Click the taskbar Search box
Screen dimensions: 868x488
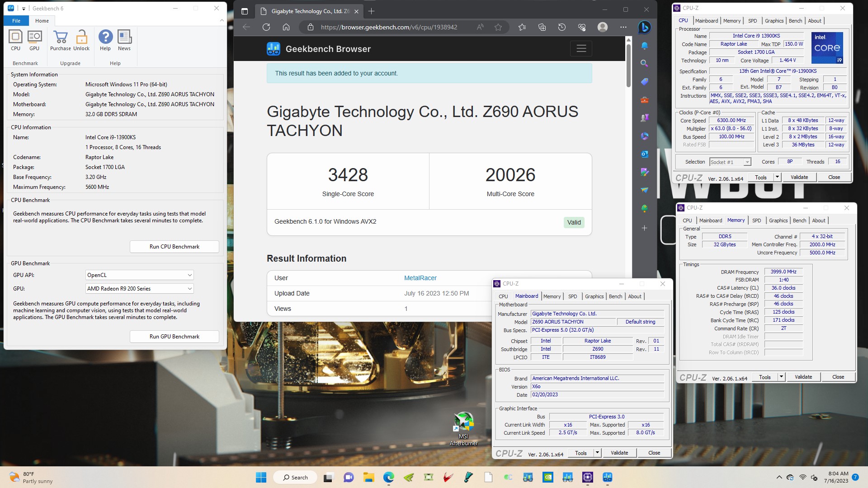point(296,477)
